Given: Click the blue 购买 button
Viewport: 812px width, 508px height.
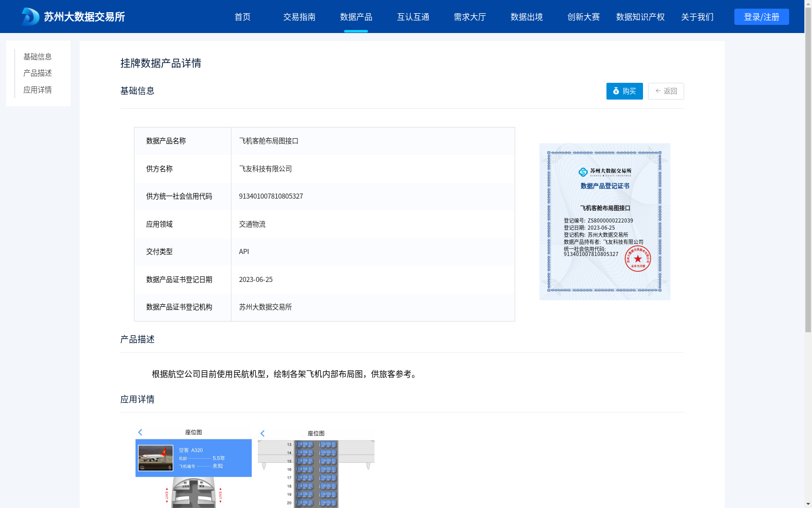Looking at the screenshot, I should click(x=625, y=91).
